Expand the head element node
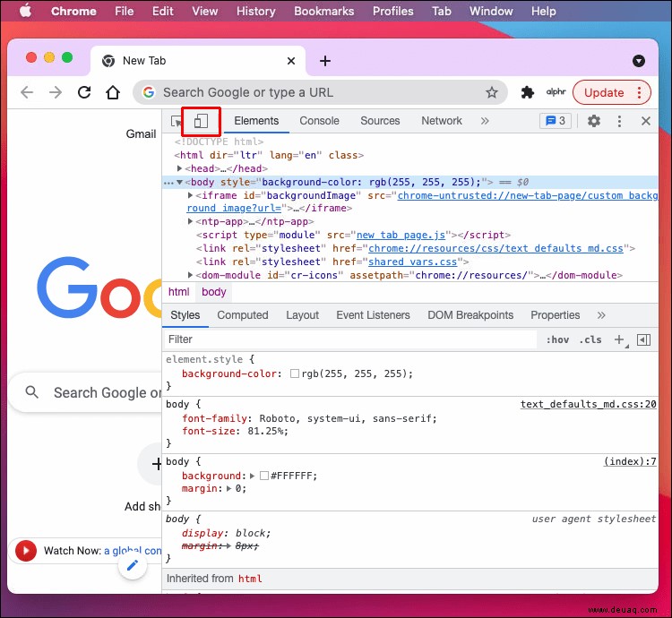The width and height of the screenshot is (672, 618). pyautogui.click(x=179, y=168)
